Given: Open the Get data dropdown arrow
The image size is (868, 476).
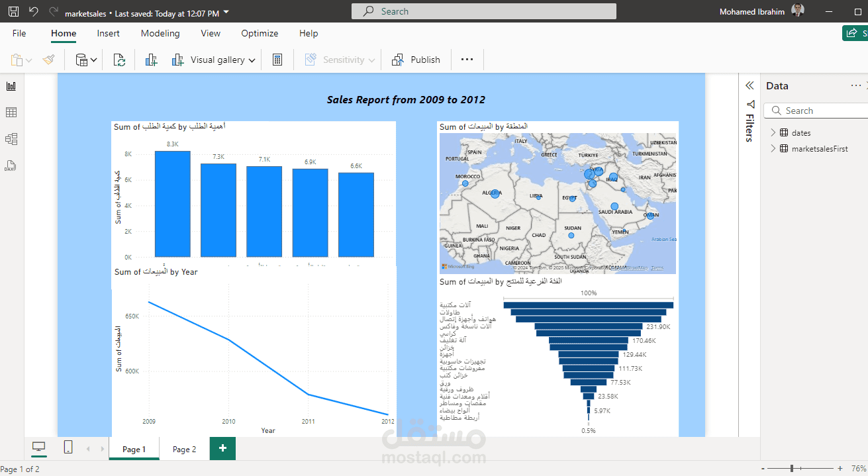Looking at the screenshot, I should pos(93,60).
